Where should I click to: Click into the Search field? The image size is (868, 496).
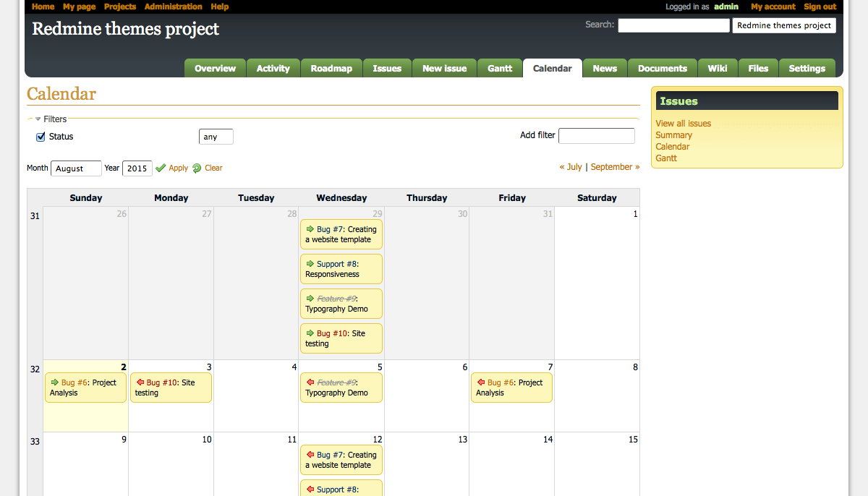(674, 25)
